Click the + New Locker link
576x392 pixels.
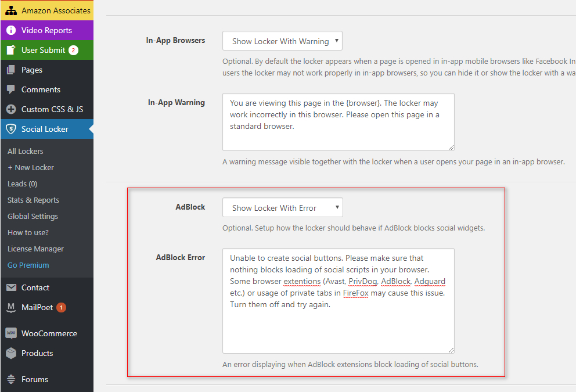[x=31, y=167]
